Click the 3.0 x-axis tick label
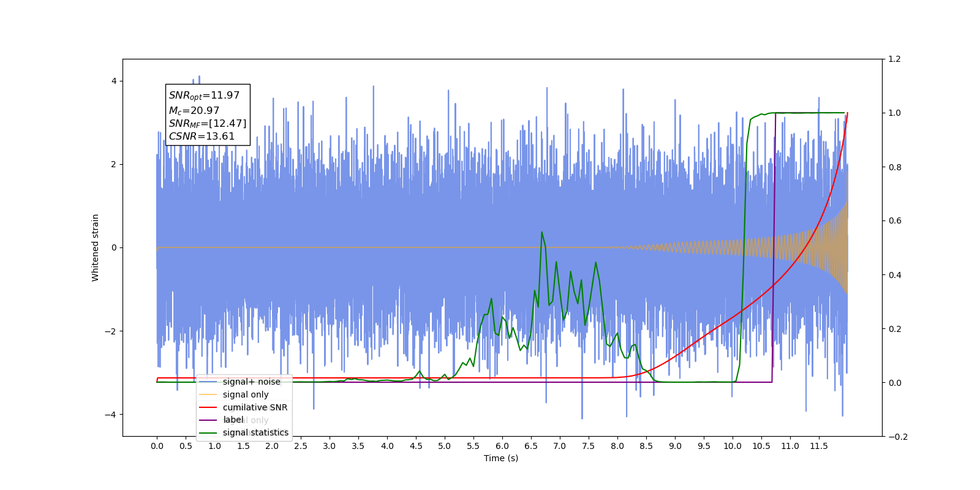 coord(330,446)
